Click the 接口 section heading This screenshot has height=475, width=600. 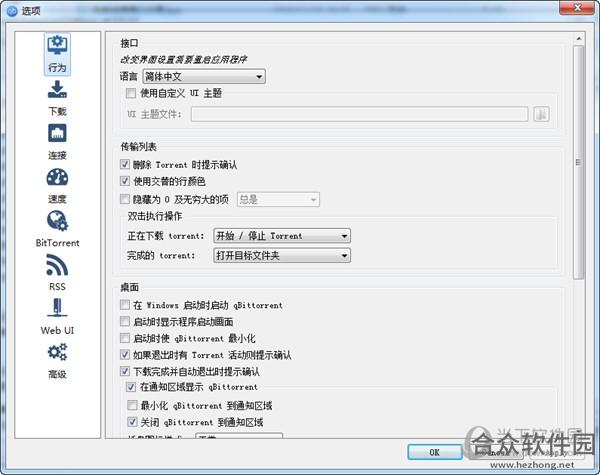coord(129,43)
